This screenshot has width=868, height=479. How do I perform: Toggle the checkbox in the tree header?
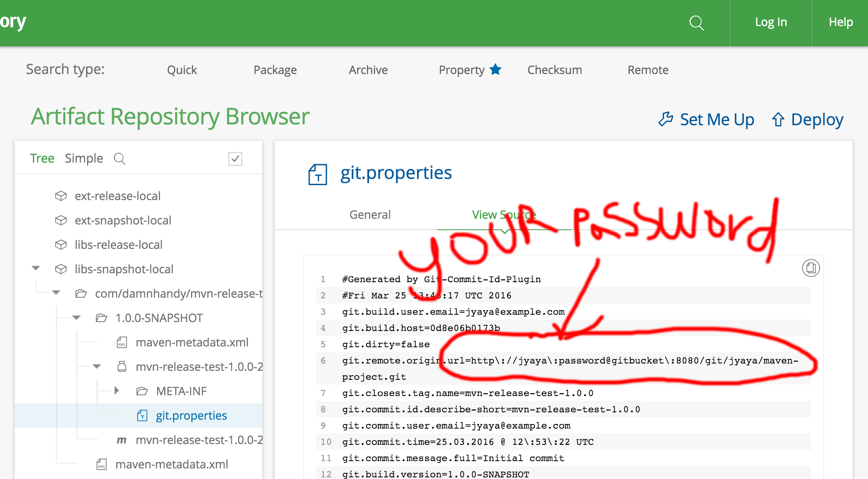[235, 159]
